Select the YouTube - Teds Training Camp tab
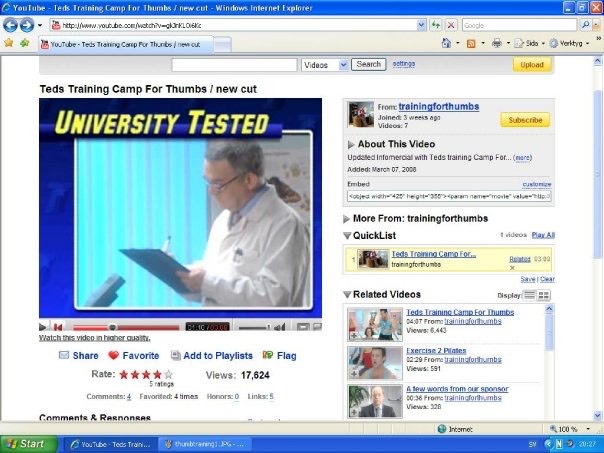 pos(126,44)
